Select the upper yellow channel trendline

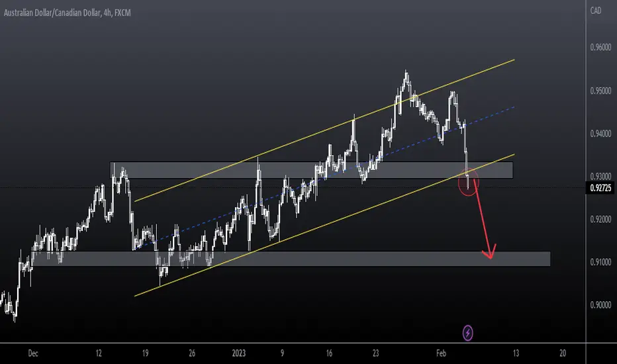[324, 130]
